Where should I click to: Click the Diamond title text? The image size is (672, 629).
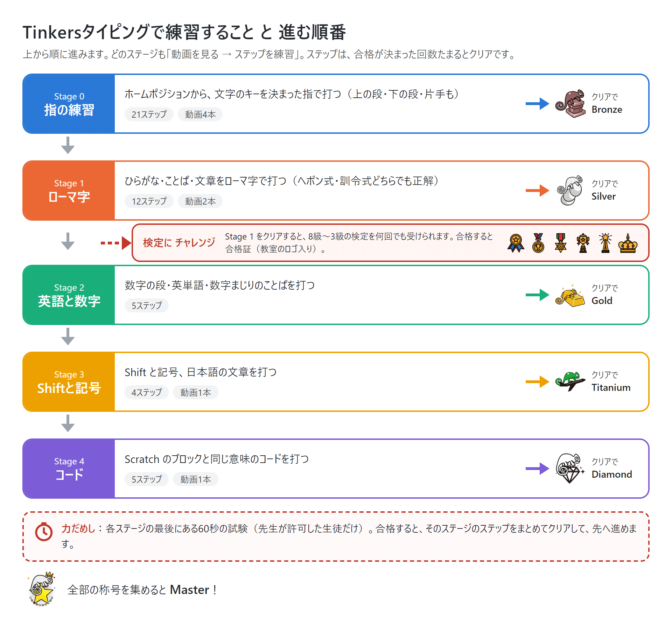click(612, 475)
